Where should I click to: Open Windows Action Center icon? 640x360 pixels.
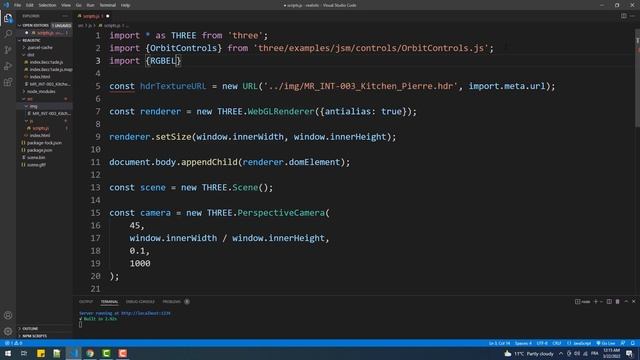coord(629,353)
